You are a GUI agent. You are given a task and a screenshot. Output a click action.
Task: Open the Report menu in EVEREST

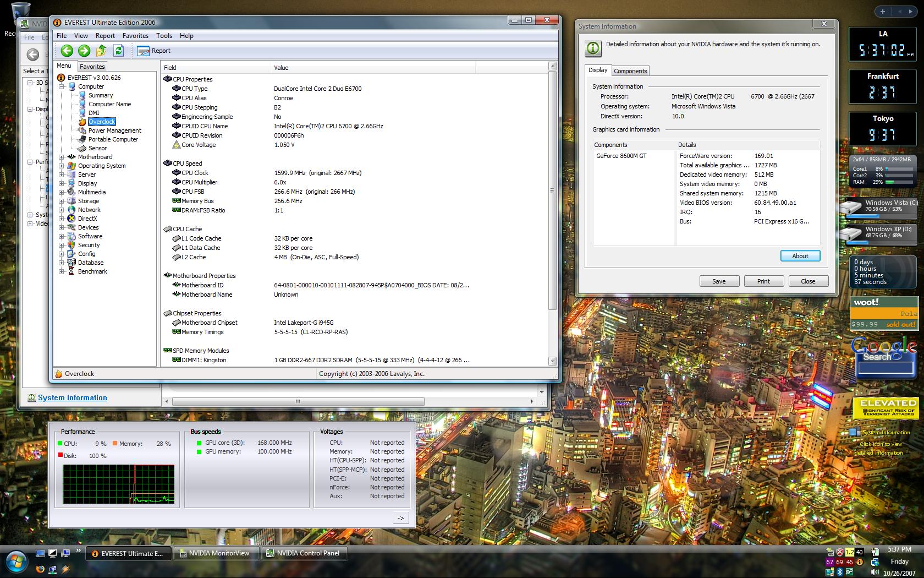(105, 36)
